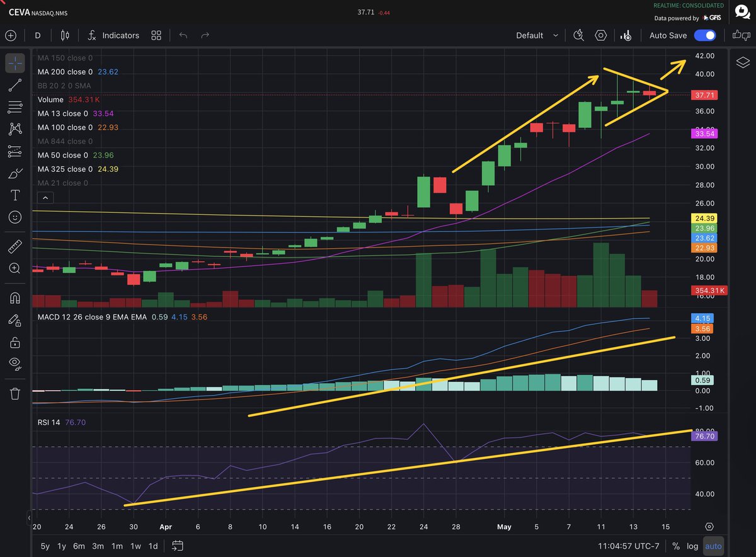Image resolution: width=756 pixels, height=557 pixels.
Task: Click the bar replay chart icon
Action: click(x=626, y=35)
